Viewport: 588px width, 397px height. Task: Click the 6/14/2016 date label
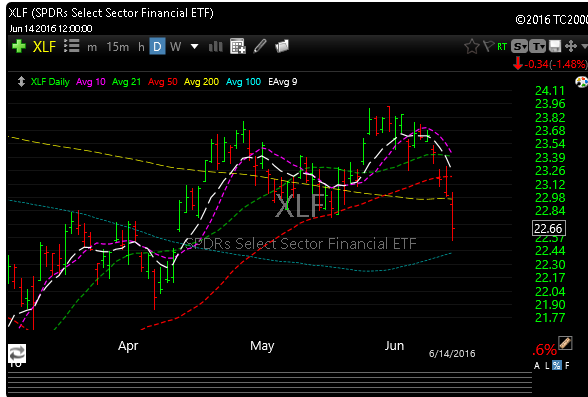[x=452, y=354]
